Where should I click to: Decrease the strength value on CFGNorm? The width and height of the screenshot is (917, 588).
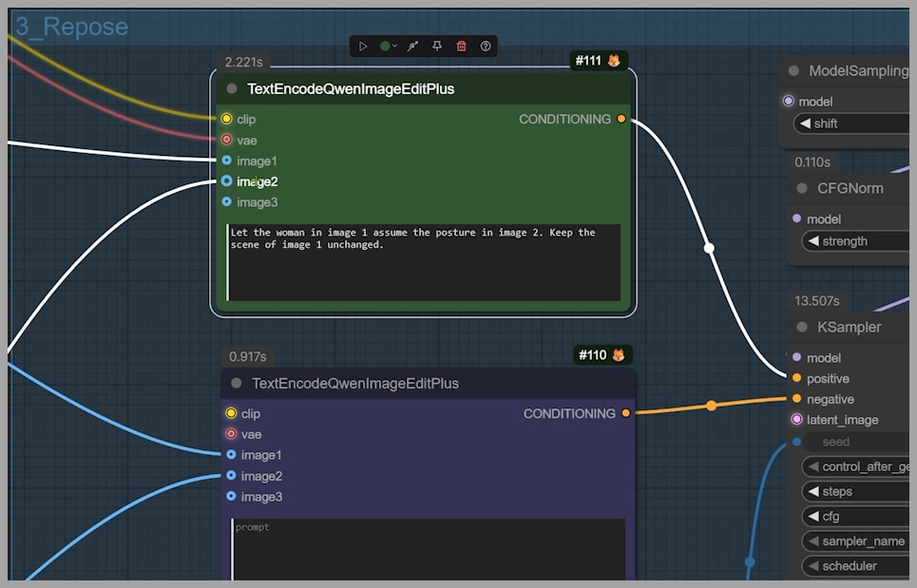pos(812,241)
